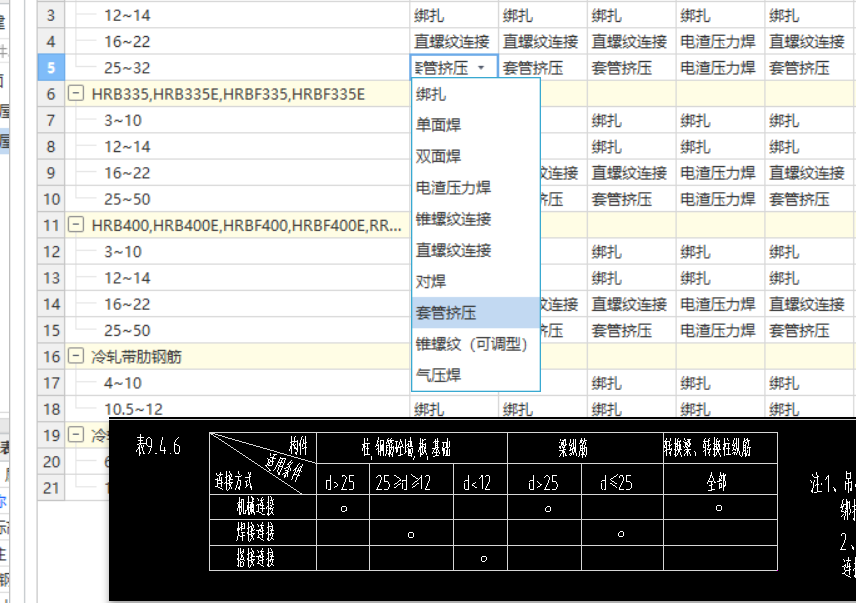
Task: Click the 4~10 label in row 17
Action: 123,383
